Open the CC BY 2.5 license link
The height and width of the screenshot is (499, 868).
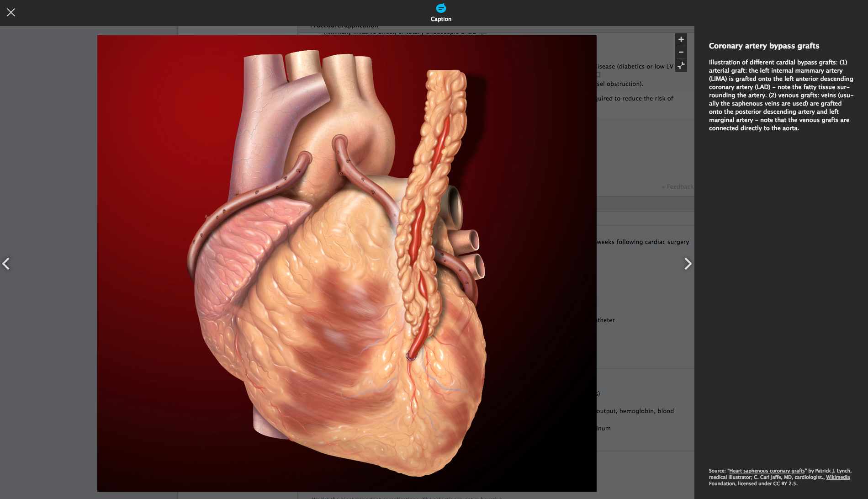tap(784, 483)
